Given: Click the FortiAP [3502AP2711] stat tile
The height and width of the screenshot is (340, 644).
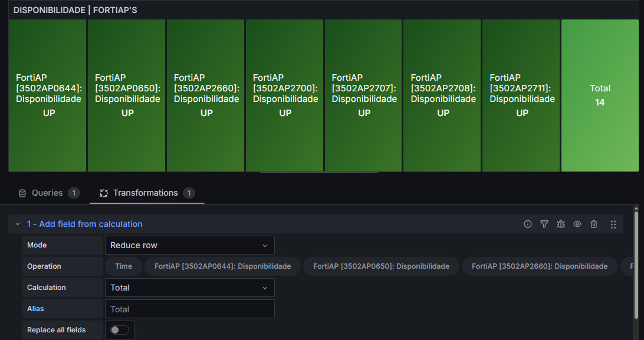Looking at the screenshot, I should click(521, 95).
